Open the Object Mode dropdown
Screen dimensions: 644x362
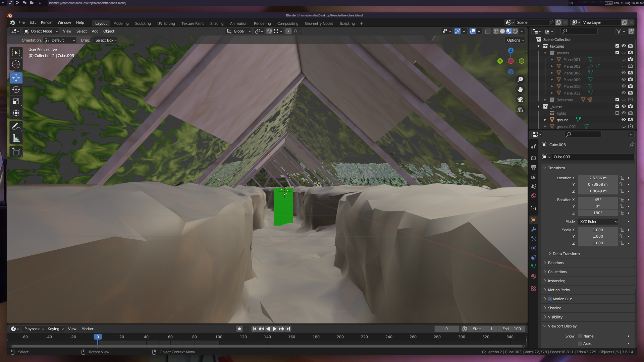coord(41,31)
